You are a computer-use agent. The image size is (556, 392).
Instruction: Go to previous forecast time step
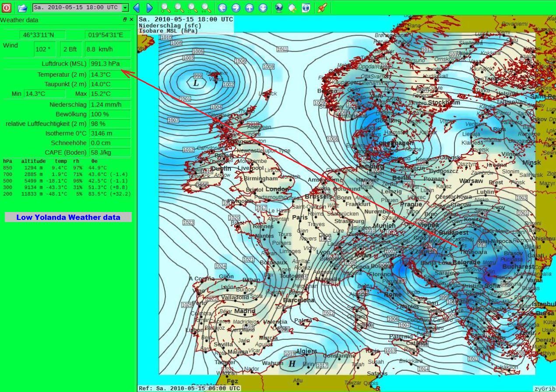coord(136,7)
